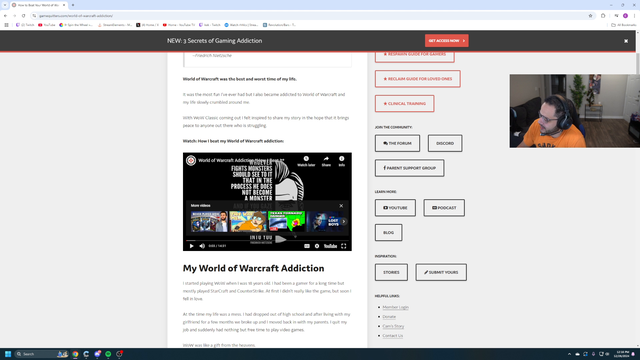
Task: Bookmark this page with star icon
Action: [x=590, y=16]
